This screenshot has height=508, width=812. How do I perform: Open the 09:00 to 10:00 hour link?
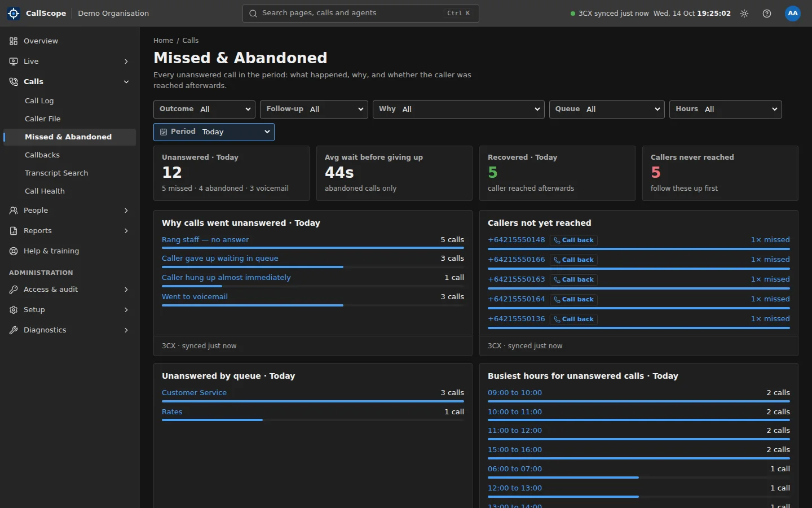coord(515,393)
